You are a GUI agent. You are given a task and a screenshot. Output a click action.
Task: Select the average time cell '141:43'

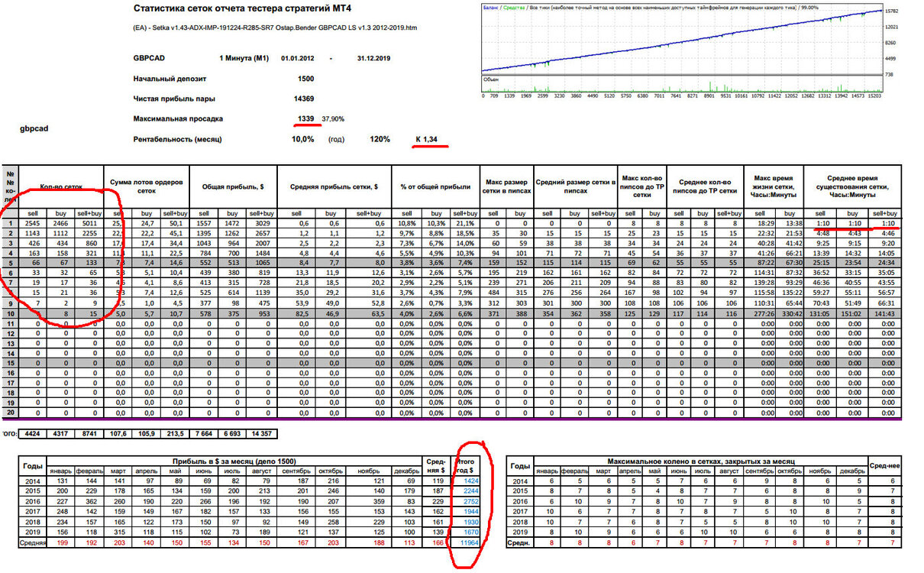click(885, 313)
